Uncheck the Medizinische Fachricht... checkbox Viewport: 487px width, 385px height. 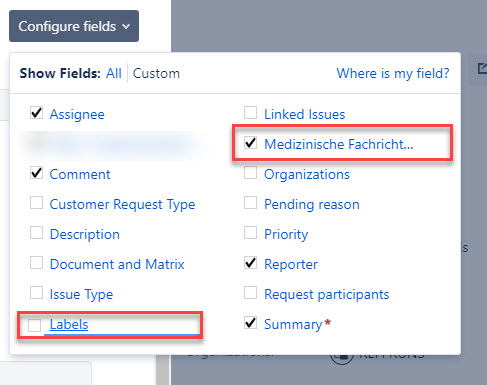(x=250, y=143)
